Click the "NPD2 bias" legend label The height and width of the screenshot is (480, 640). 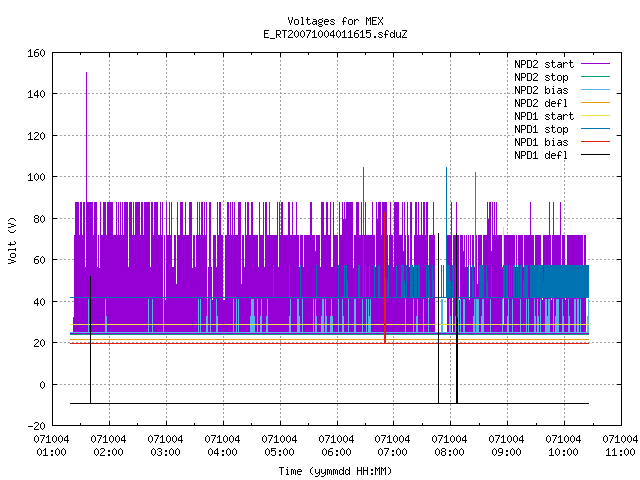pyautogui.click(x=541, y=90)
